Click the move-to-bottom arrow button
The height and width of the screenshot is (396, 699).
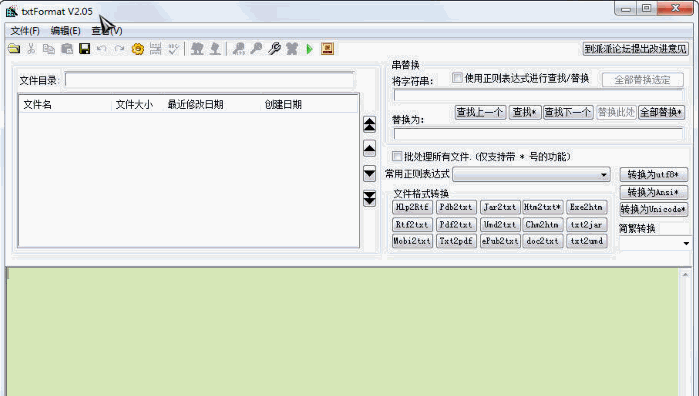coord(370,198)
